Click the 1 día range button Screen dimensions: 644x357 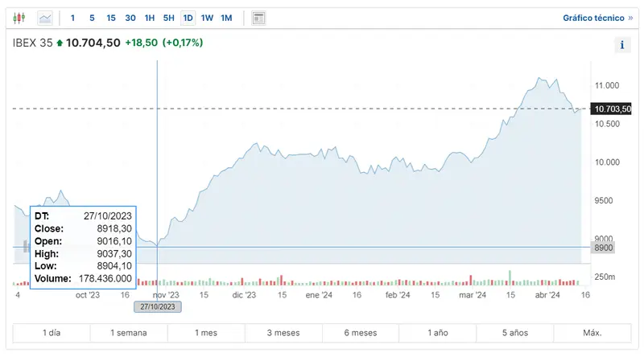coord(52,333)
